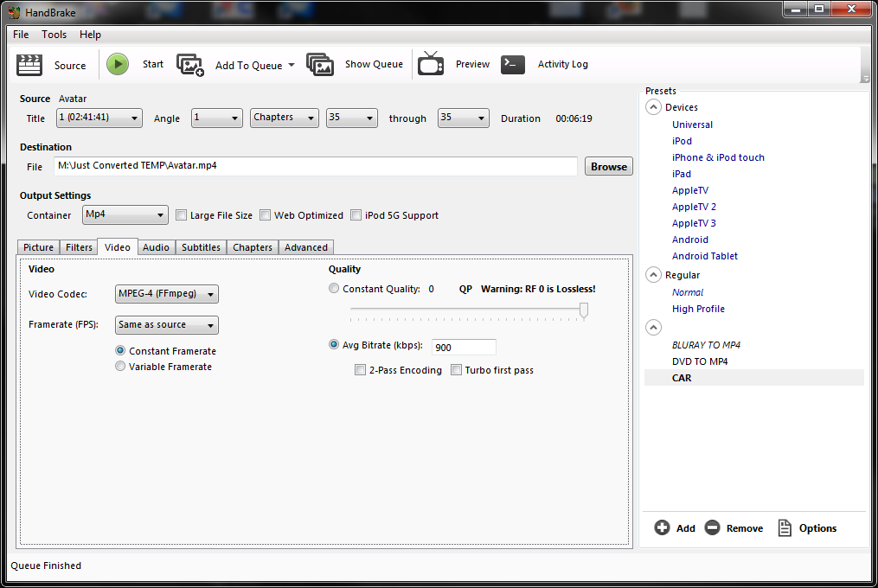The width and height of the screenshot is (878, 588).
Task: Open the File menu
Action: pyautogui.click(x=21, y=35)
